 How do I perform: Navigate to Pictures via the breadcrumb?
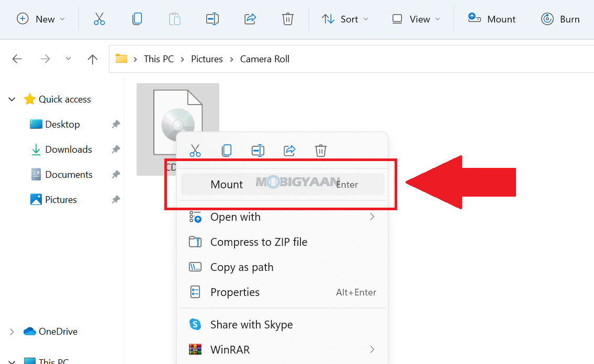click(207, 59)
